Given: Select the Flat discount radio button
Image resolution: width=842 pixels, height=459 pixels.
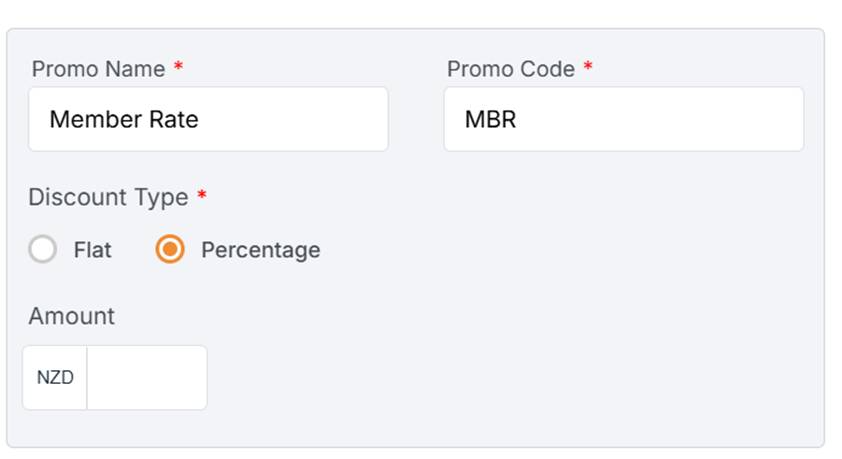Looking at the screenshot, I should tap(42, 249).
